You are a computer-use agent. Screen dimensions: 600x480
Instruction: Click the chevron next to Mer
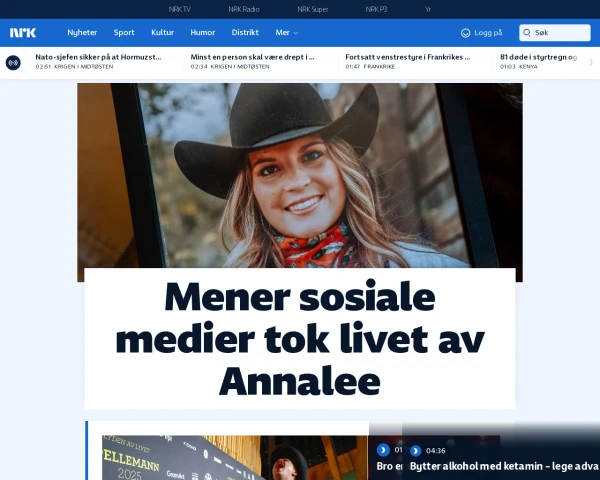(x=295, y=33)
